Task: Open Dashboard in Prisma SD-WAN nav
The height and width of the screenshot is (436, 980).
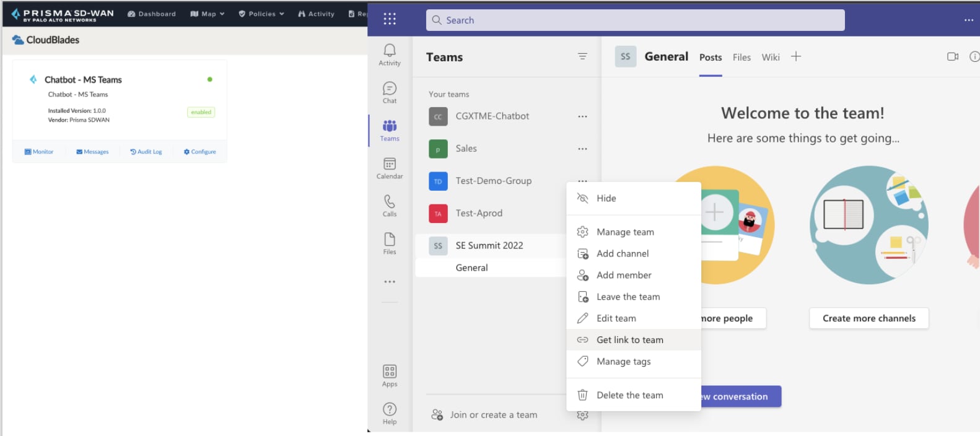Action: tap(152, 14)
